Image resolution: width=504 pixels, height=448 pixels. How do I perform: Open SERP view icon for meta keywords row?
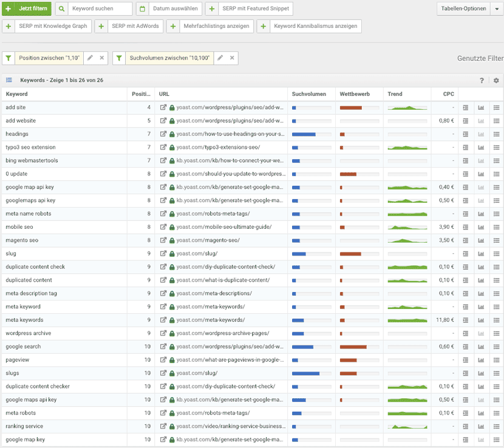coord(465,321)
